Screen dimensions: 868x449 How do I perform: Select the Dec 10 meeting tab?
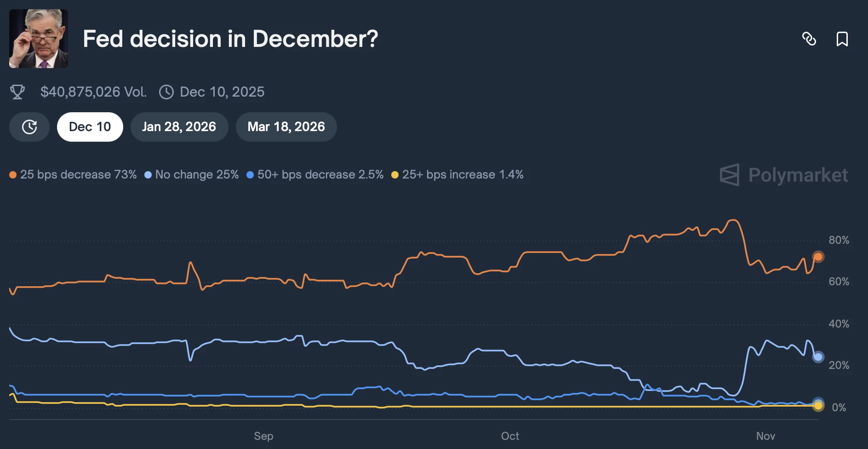tap(90, 127)
